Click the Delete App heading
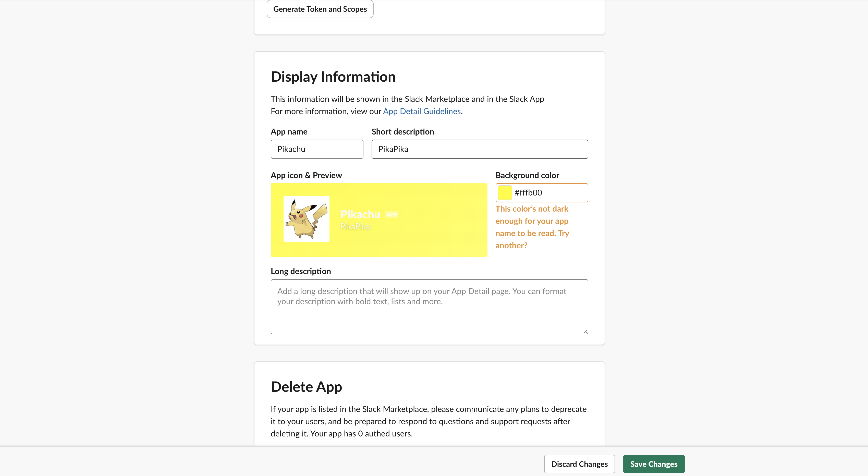This screenshot has height=476, width=868. coord(306,387)
